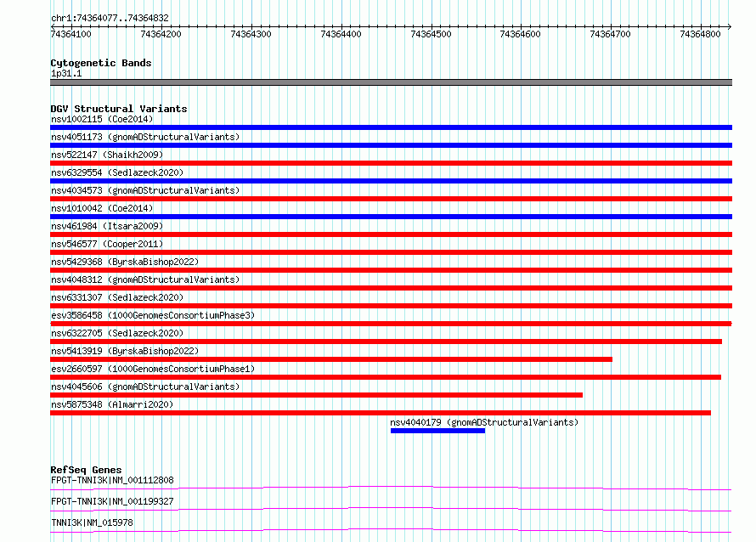The width and height of the screenshot is (756, 542).
Task: Open nsv5413919 (ByrskaBishop2022) label
Action: click(125, 351)
